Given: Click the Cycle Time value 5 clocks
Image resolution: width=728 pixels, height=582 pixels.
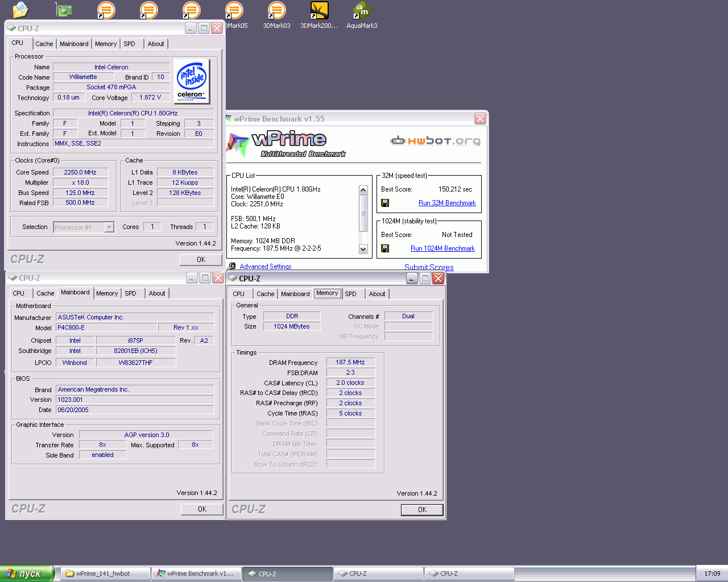Looking at the screenshot, I should 350,413.
